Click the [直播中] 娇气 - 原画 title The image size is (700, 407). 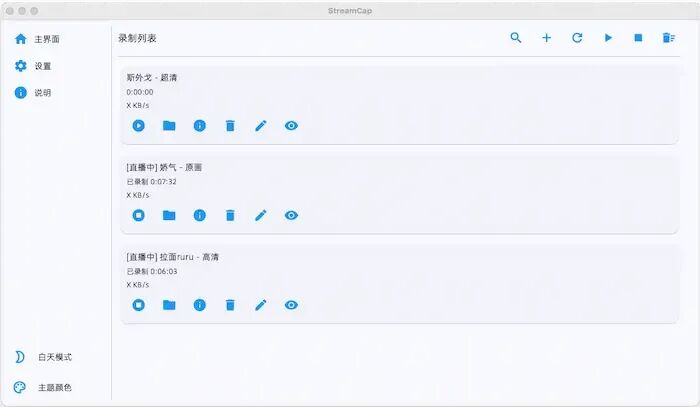click(x=164, y=167)
